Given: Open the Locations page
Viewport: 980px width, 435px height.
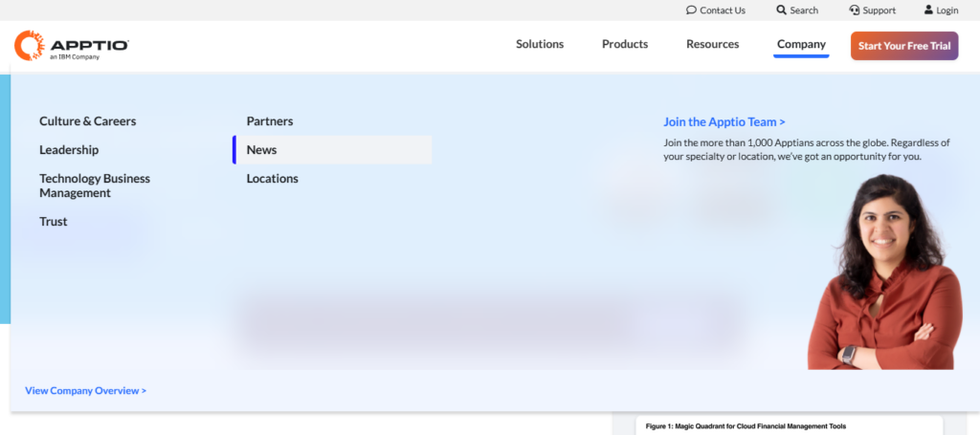Looking at the screenshot, I should pyautogui.click(x=273, y=179).
